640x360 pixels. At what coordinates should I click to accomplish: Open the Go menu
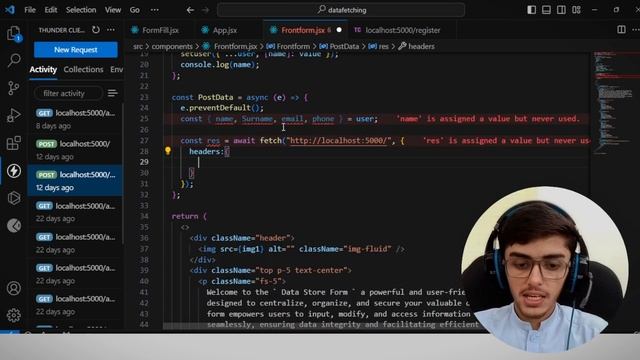(135, 10)
